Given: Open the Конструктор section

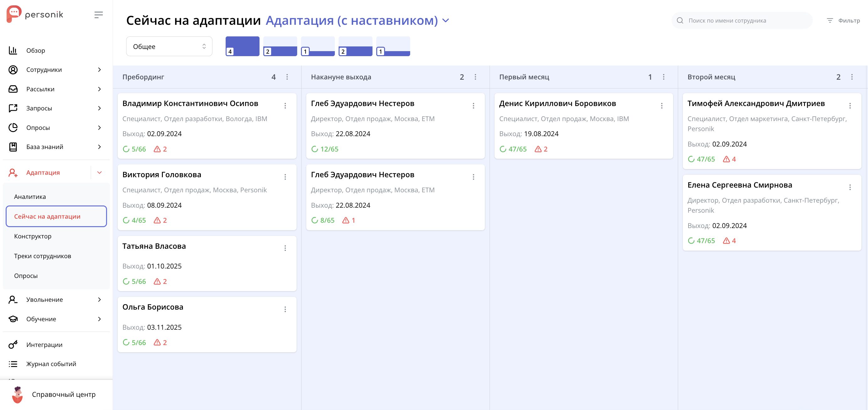Looking at the screenshot, I should (x=33, y=236).
